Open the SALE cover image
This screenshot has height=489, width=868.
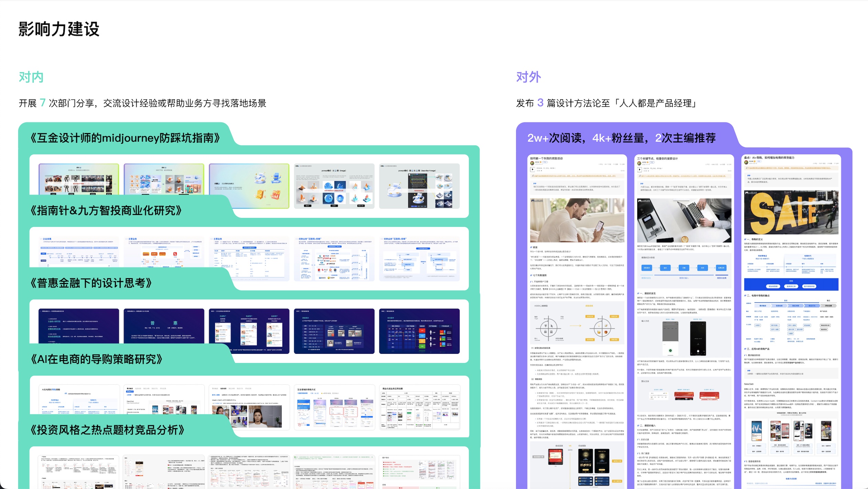point(791,213)
